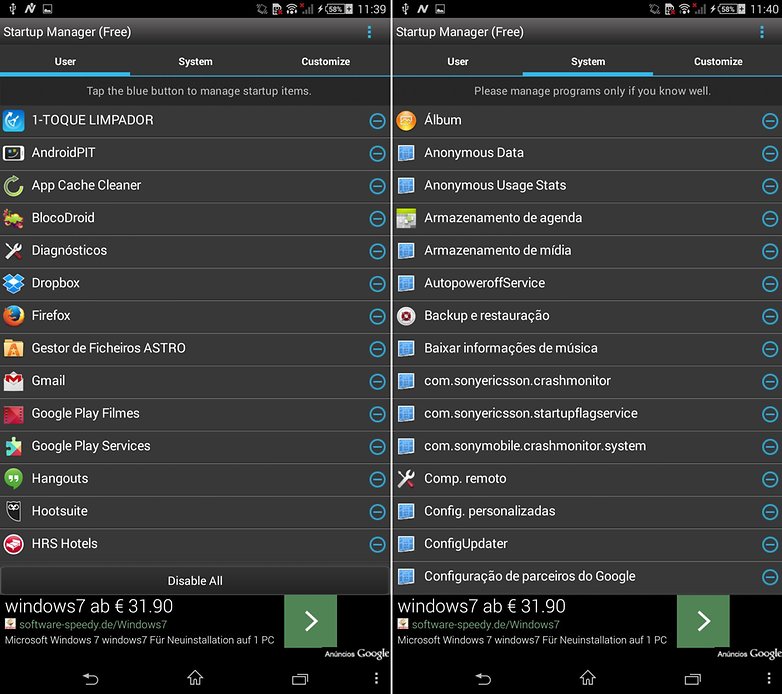
Task: Click the Gestor de Ficheiros ASTRO icon
Action: click(x=13, y=348)
